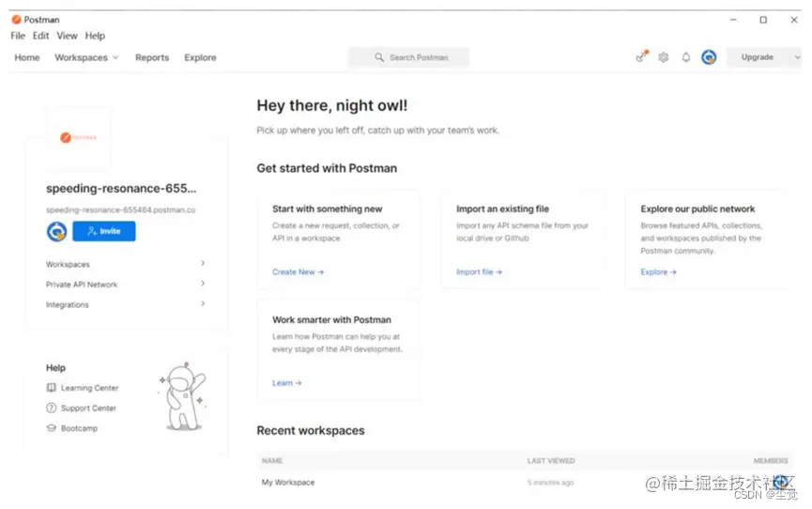Screen dimensions: 812x509
Task: Click the Search Postman field
Action: pos(409,57)
